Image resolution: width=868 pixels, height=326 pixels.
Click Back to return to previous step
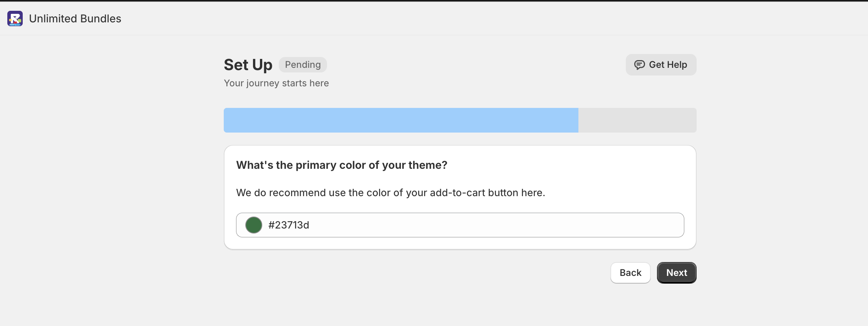click(630, 272)
